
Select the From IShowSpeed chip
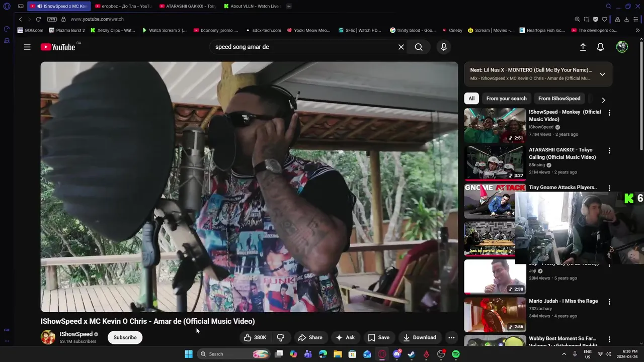(x=559, y=99)
